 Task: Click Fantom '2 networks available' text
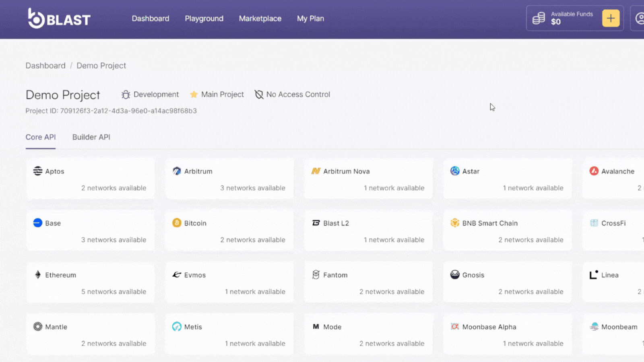coord(392,292)
